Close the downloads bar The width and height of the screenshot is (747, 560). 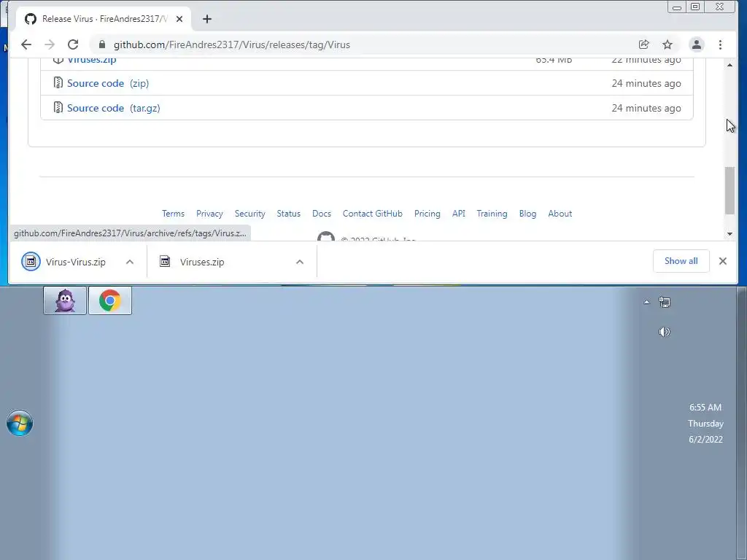click(723, 261)
